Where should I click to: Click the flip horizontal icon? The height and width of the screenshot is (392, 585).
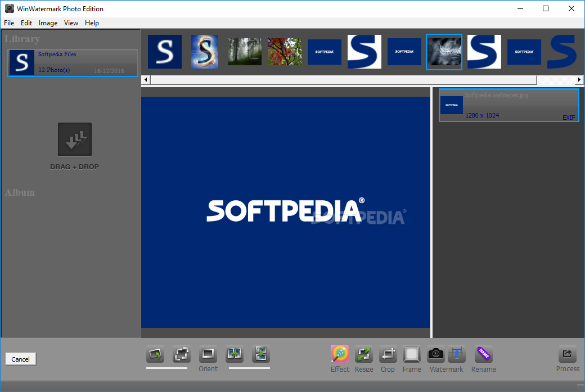tap(235, 354)
